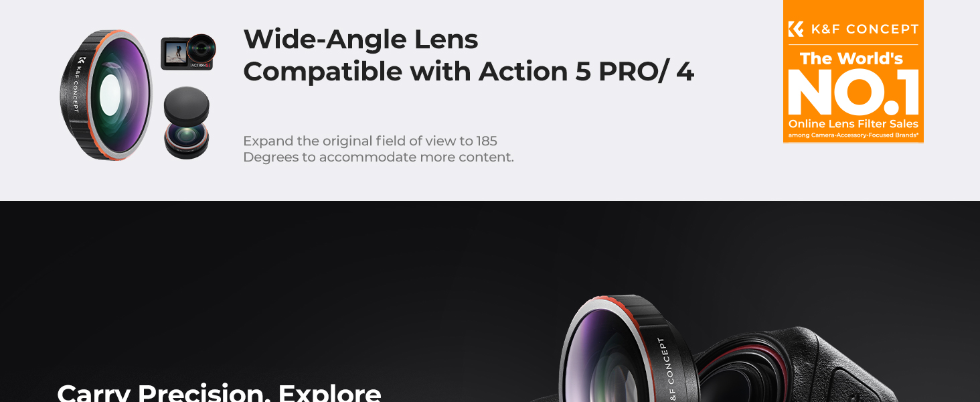Click 'The World's' text in orange badge

coord(852,58)
